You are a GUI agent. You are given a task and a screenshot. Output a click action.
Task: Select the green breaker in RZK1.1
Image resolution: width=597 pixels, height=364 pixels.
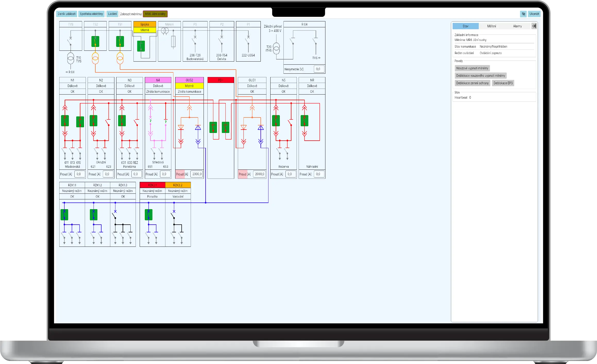click(64, 215)
